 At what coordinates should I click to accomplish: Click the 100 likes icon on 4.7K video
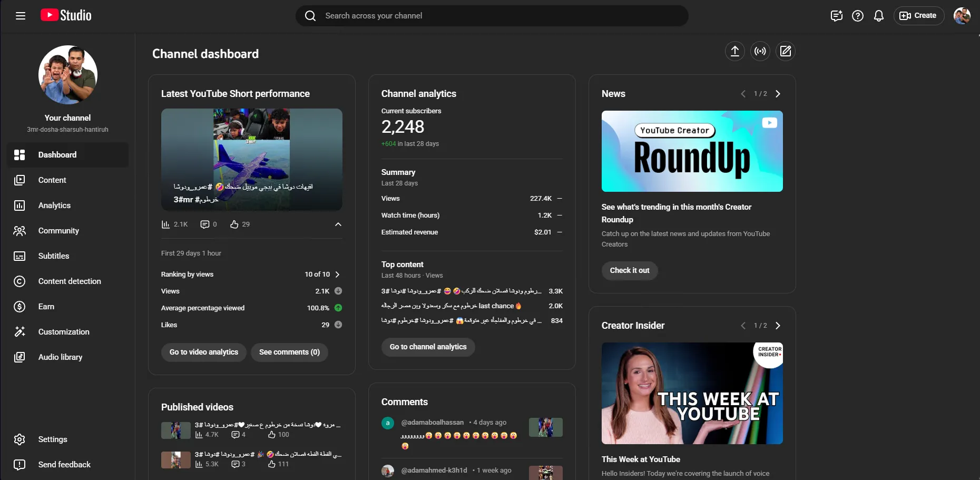[272, 435]
